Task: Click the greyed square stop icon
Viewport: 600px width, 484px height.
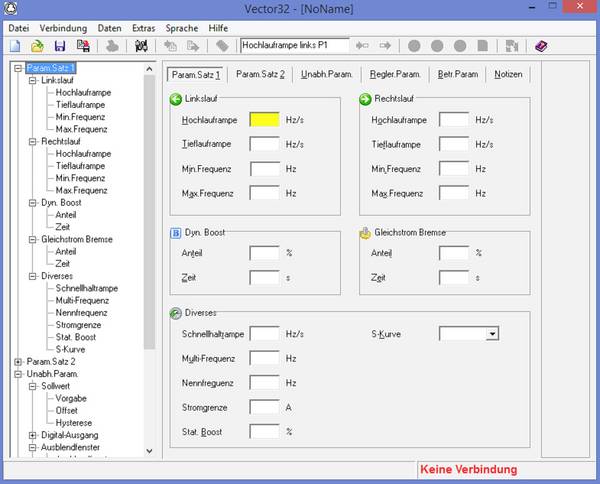Action: [x=483, y=46]
